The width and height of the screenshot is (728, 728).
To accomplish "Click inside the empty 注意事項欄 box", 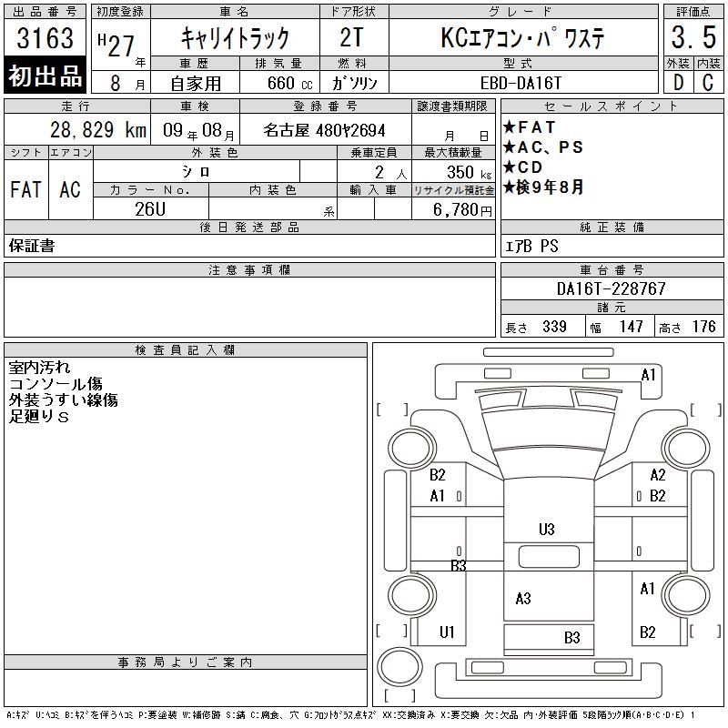I will coord(249,307).
